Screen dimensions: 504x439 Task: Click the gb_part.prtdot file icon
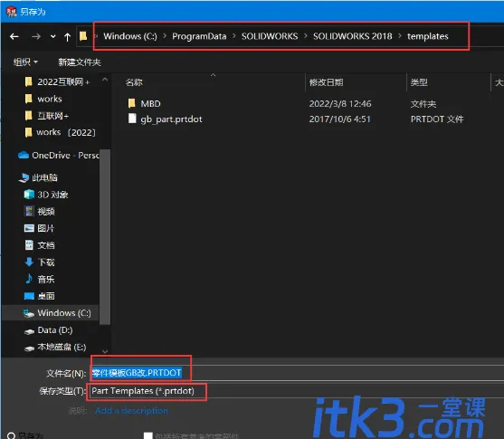click(x=132, y=119)
